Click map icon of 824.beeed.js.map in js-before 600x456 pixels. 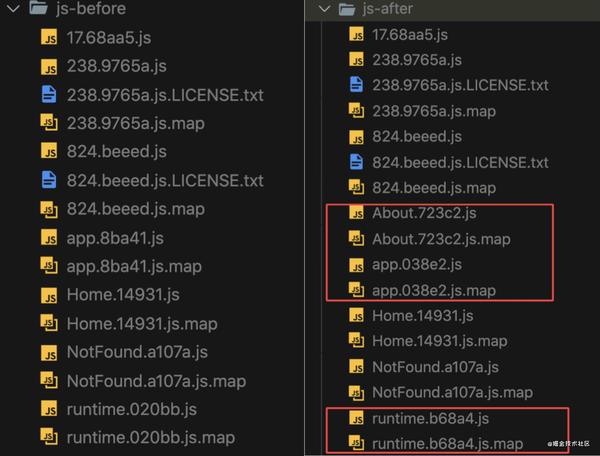(49, 209)
